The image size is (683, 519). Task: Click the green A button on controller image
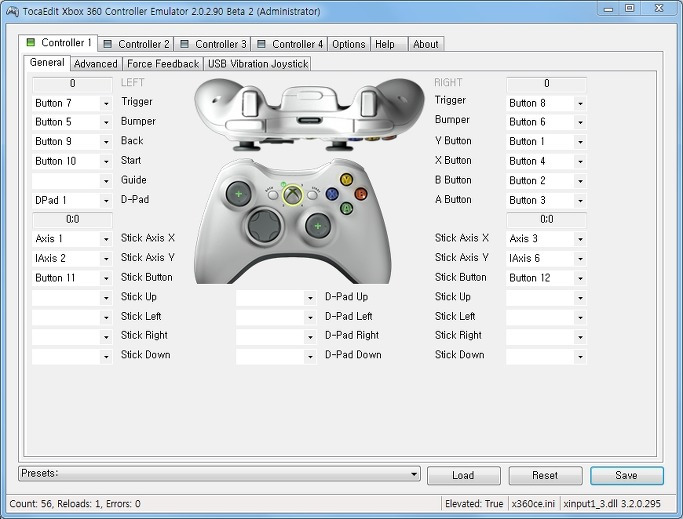point(346,208)
